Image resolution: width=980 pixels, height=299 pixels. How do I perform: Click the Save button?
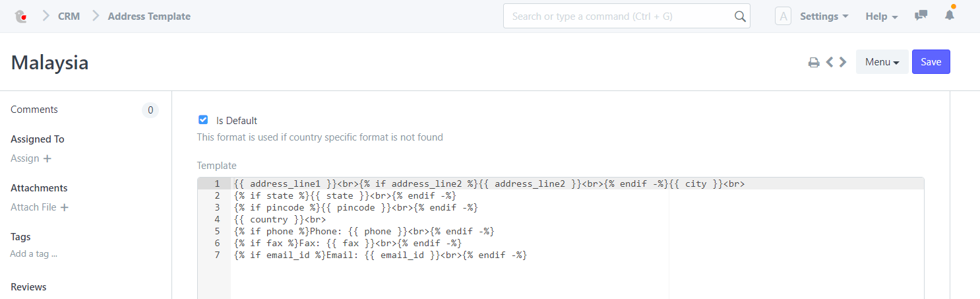(x=931, y=62)
